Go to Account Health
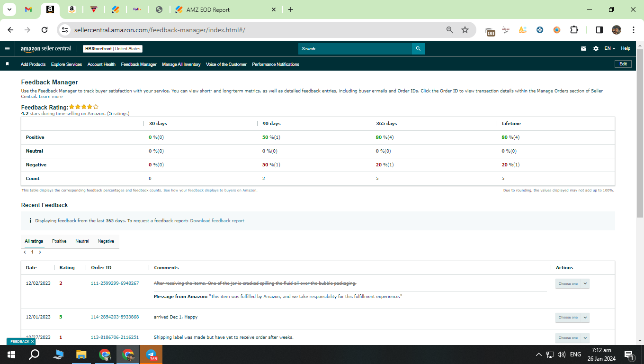 coord(101,64)
